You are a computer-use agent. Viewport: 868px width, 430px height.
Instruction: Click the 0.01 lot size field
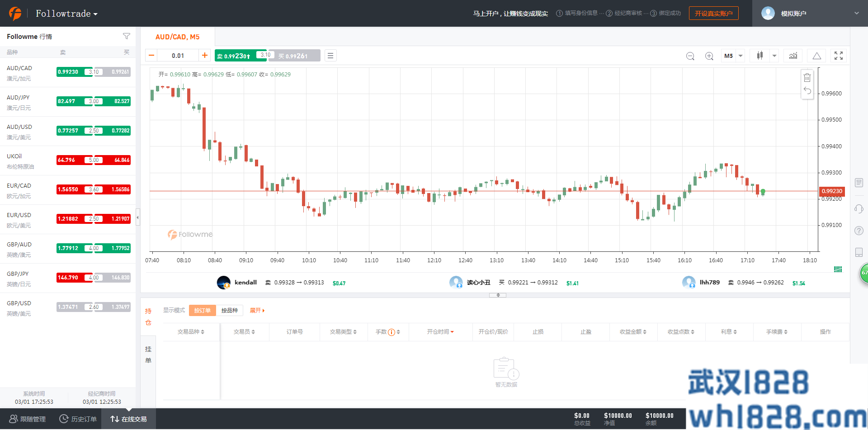[178, 56]
